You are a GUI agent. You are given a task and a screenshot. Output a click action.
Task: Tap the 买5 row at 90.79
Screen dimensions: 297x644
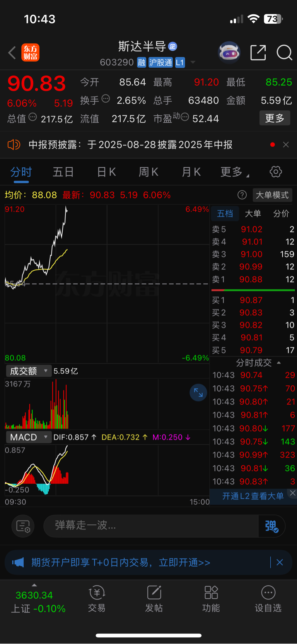coord(253,350)
